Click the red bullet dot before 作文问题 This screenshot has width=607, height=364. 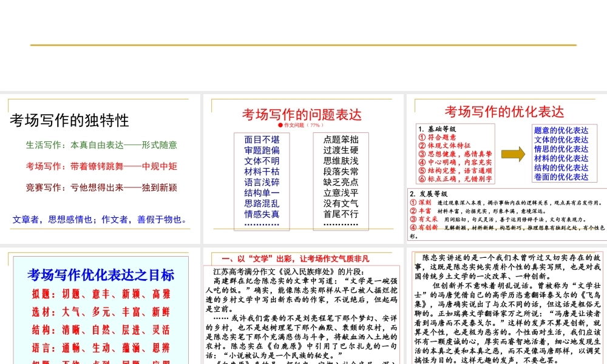click(280, 125)
